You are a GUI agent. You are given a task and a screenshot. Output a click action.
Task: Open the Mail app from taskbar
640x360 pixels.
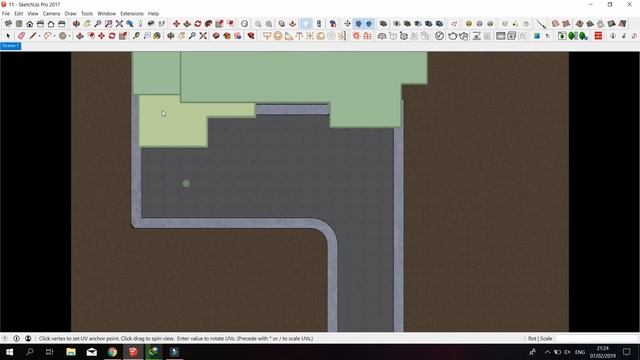click(x=92, y=352)
